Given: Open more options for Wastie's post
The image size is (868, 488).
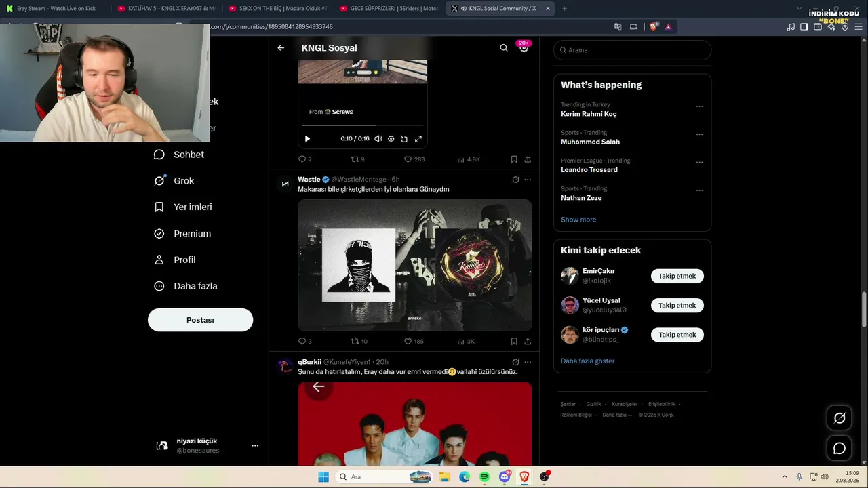Looking at the screenshot, I should tap(528, 180).
